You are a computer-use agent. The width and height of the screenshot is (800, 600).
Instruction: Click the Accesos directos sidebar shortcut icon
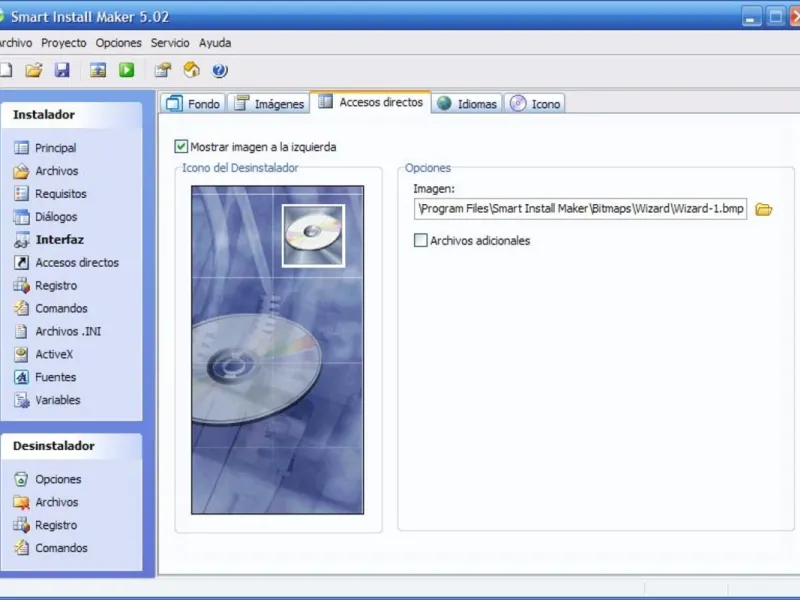coord(21,263)
